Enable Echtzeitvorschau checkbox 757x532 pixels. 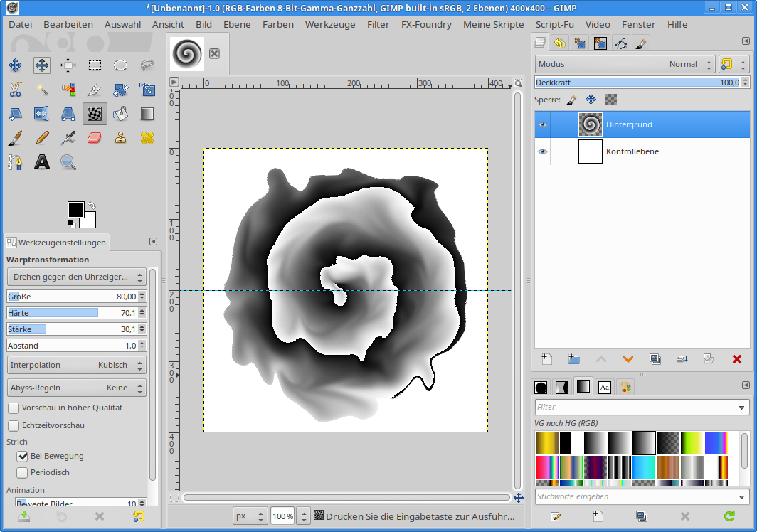click(x=14, y=425)
